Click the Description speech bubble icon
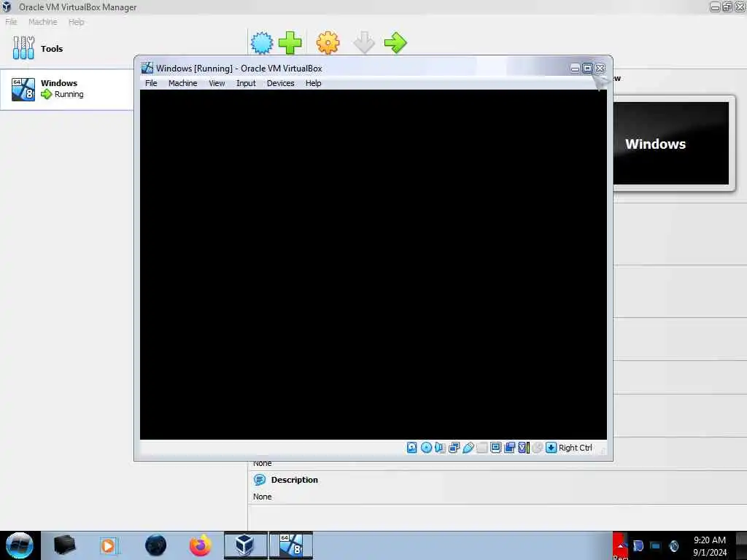The height and width of the screenshot is (560, 747). [x=259, y=480]
